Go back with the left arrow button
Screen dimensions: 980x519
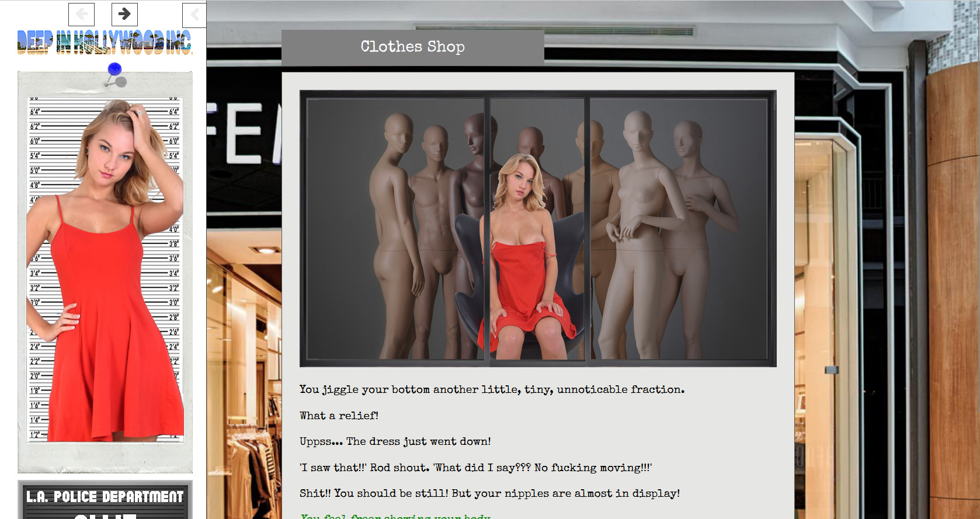[x=81, y=14]
